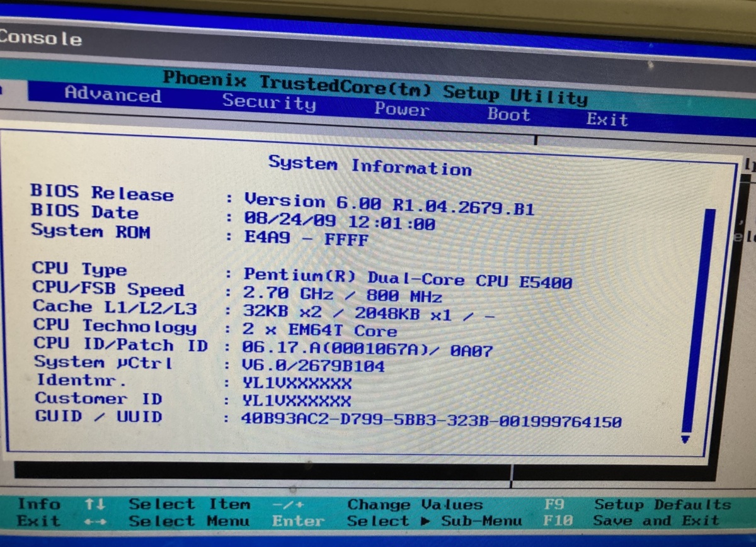The width and height of the screenshot is (756, 547).
Task: Select the CPU Type label
Action: click(79, 269)
